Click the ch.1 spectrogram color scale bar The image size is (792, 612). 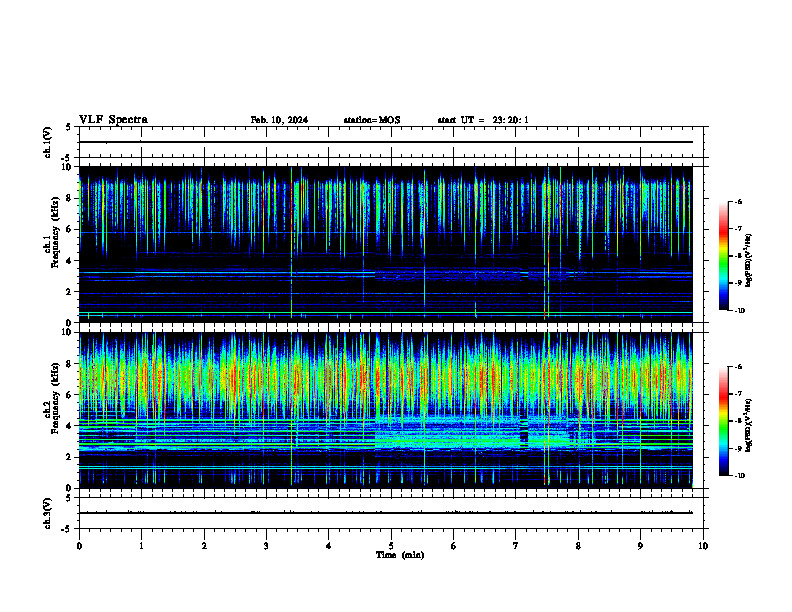pyautogui.click(x=723, y=256)
